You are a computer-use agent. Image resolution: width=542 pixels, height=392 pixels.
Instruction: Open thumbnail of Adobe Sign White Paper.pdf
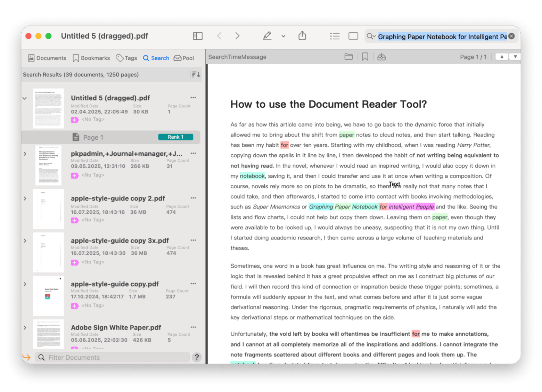point(48,334)
